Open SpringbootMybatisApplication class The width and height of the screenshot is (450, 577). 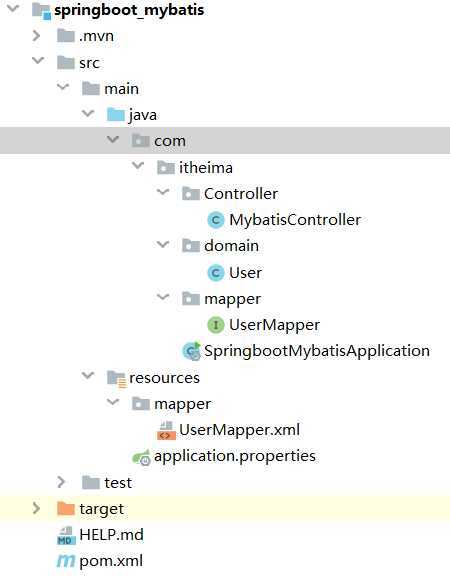[x=317, y=351]
